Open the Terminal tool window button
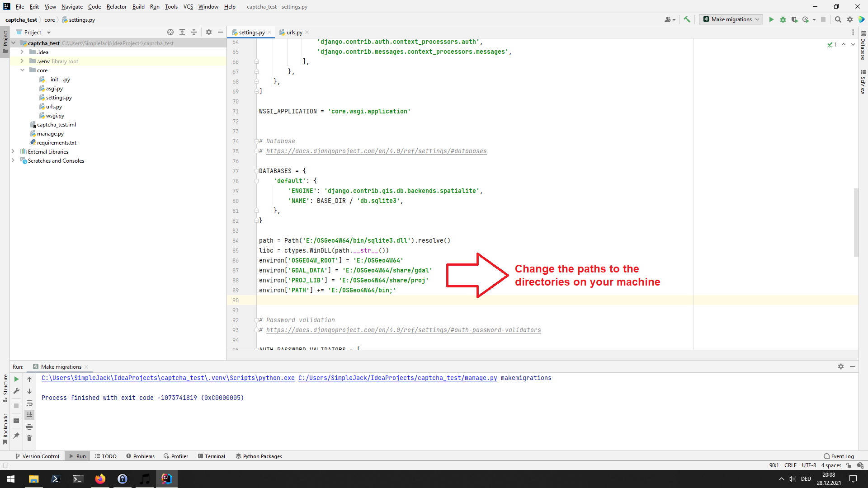The image size is (868, 488). coord(211,456)
